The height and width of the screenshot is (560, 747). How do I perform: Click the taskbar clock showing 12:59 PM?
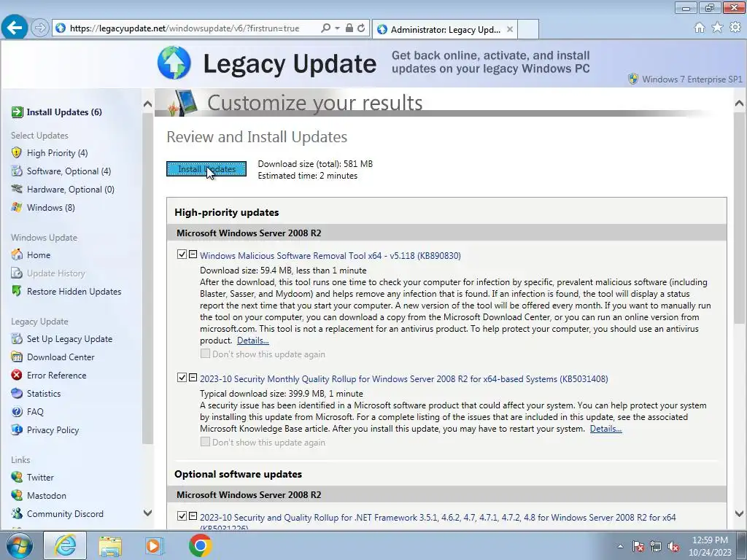pos(710,546)
